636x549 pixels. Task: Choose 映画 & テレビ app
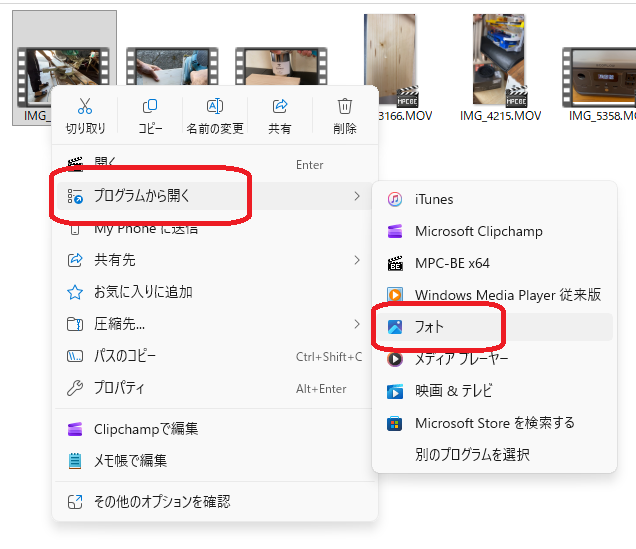tap(494, 391)
